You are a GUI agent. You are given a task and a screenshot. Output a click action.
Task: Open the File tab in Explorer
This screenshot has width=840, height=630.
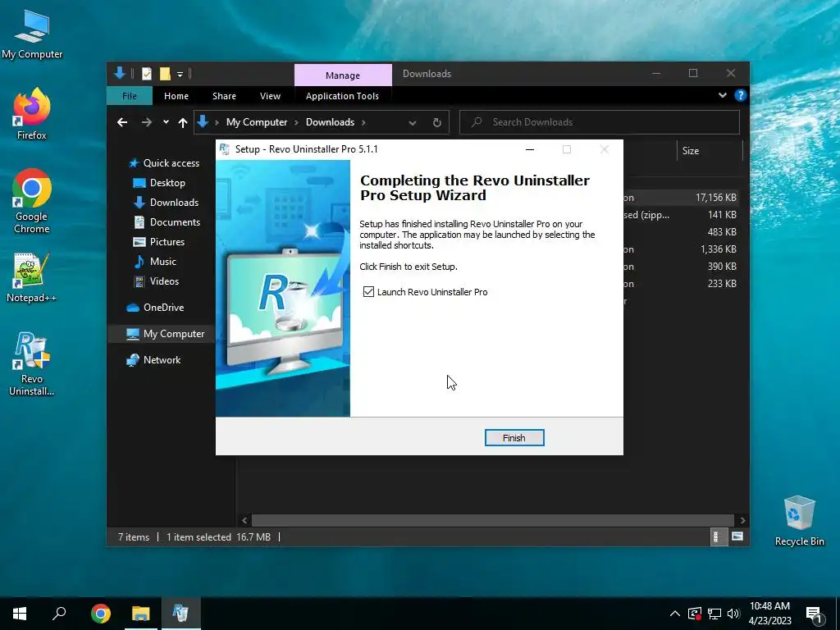coord(130,96)
